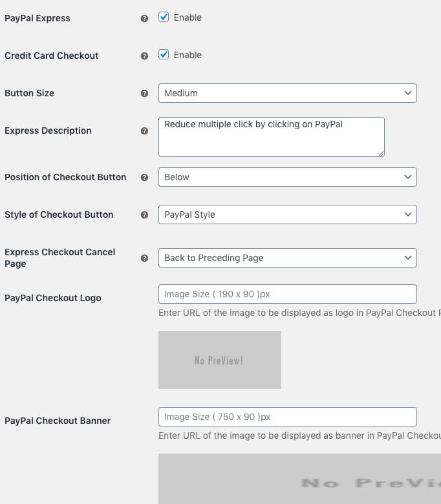Click help icon for Style of Checkout Button
This screenshot has width=441, height=504.
(145, 215)
